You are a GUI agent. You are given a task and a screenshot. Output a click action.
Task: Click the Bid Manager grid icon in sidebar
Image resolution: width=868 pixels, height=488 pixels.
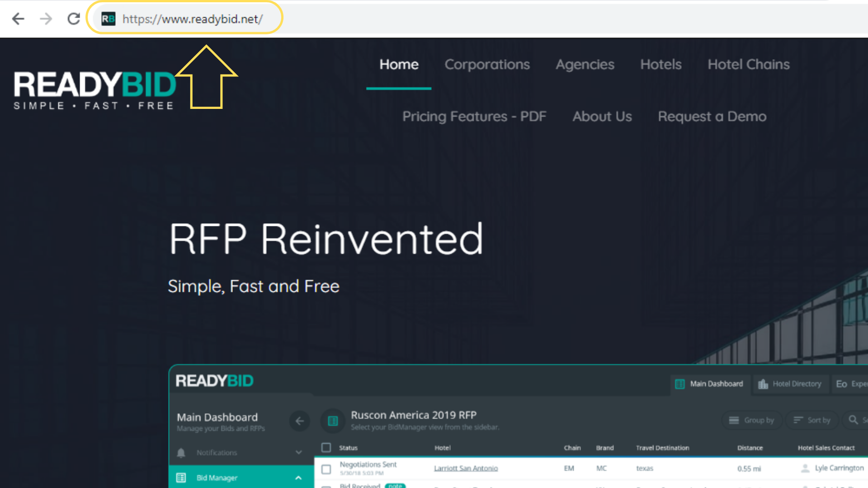click(181, 478)
